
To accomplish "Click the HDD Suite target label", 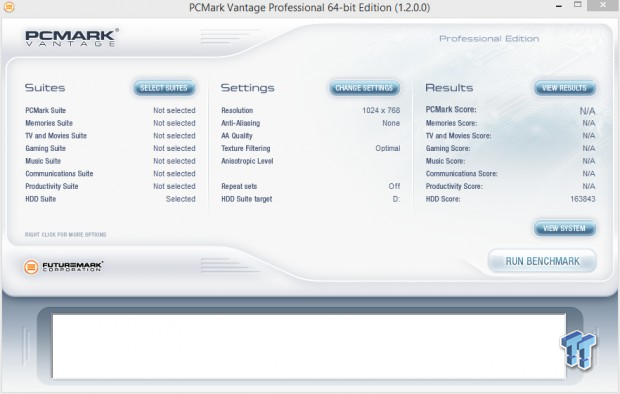I will [x=247, y=199].
